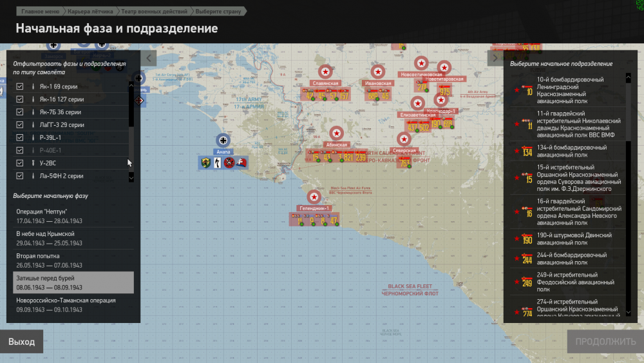
Task: Select the Ивановская airfield star marker
Action: pos(377,72)
